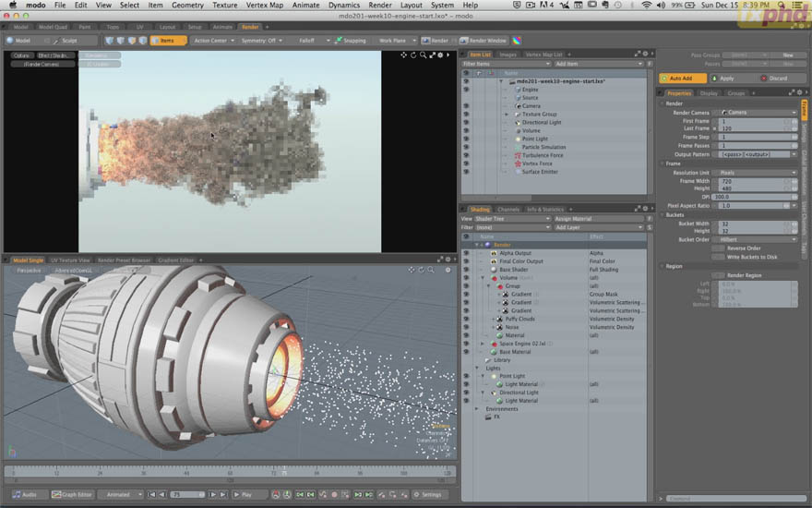Open render preview gear settings

point(440,54)
